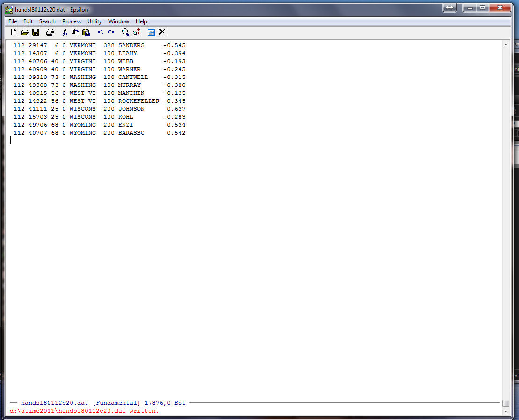This screenshot has height=420, width=519.
Task: Paste using the clipboard icon
Action: coord(86,32)
